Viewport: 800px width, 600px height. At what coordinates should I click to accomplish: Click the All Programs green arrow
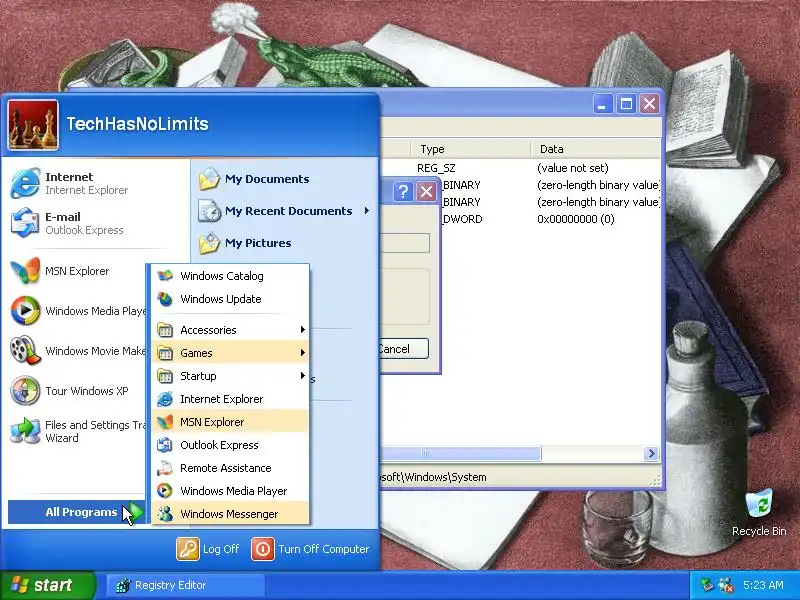click(x=136, y=511)
